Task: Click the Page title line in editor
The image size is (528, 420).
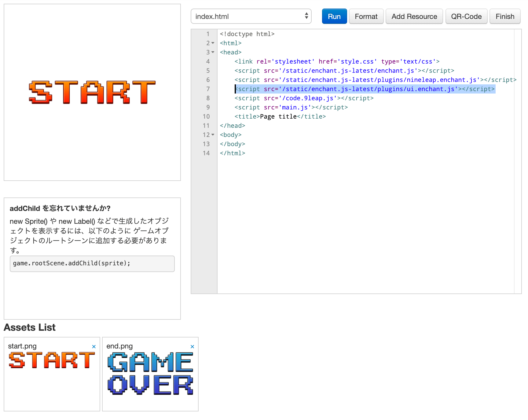Action: (x=280, y=116)
